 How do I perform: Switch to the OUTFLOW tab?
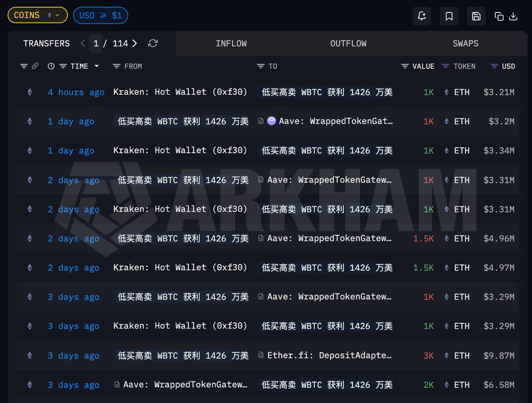[348, 43]
